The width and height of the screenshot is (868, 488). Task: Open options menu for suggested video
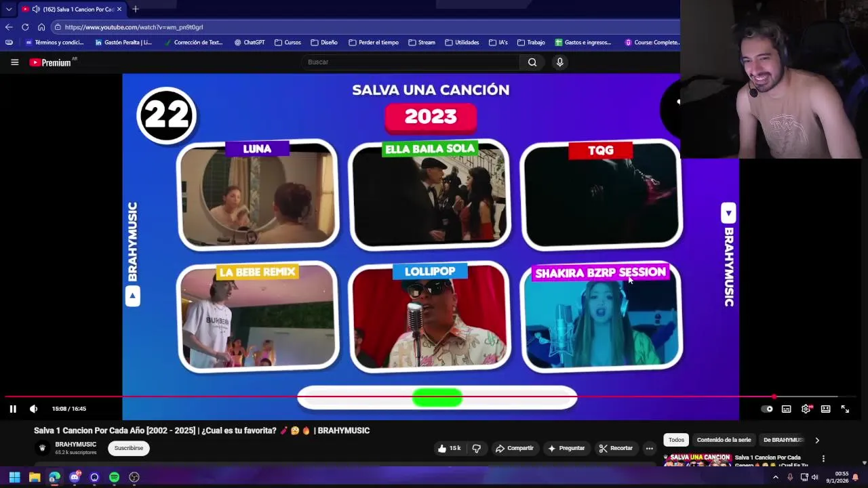point(823,459)
